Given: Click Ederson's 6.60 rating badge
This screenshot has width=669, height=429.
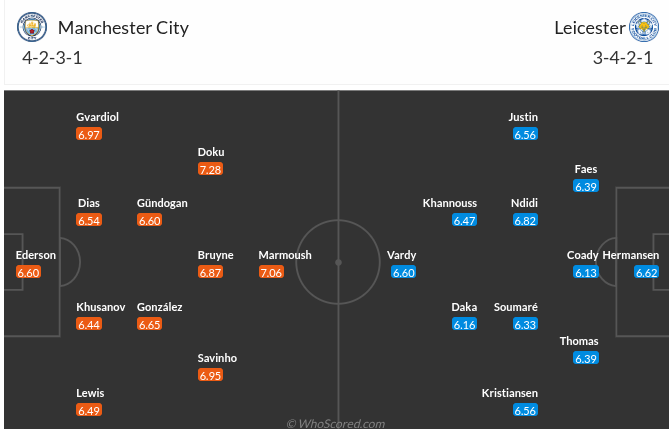Looking at the screenshot, I should [x=29, y=272].
